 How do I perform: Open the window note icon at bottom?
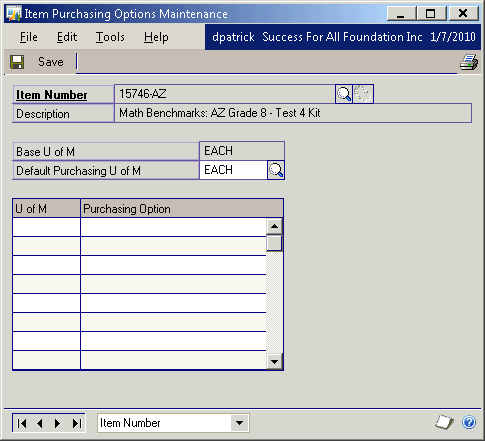[x=445, y=422]
